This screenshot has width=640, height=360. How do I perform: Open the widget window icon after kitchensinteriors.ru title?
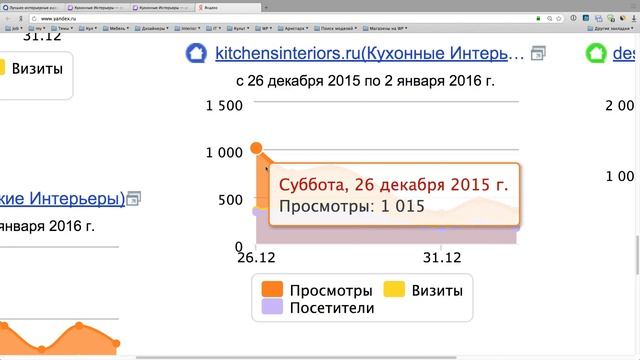(x=538, y=53)
